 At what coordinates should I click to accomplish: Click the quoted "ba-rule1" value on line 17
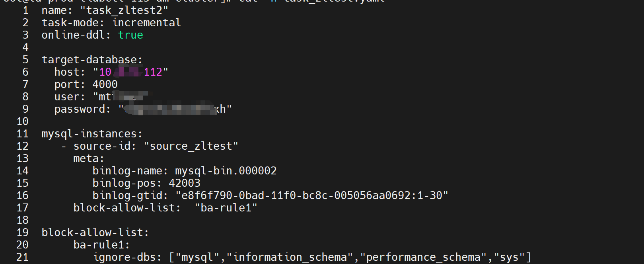coord(226,208)
